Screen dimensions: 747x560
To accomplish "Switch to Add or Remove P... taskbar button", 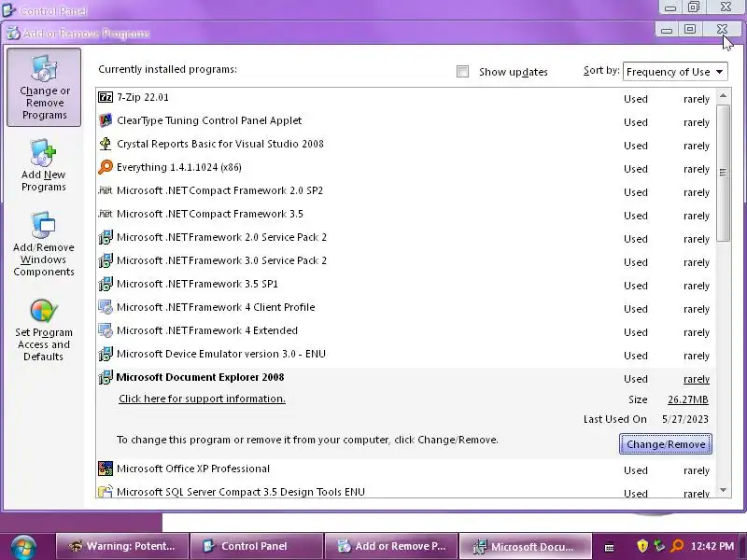I will [391, 546].
